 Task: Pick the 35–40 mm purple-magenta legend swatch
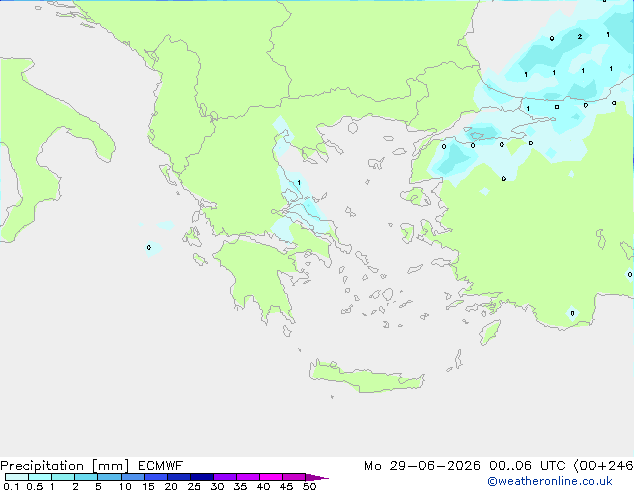click(x=248, y=477)
